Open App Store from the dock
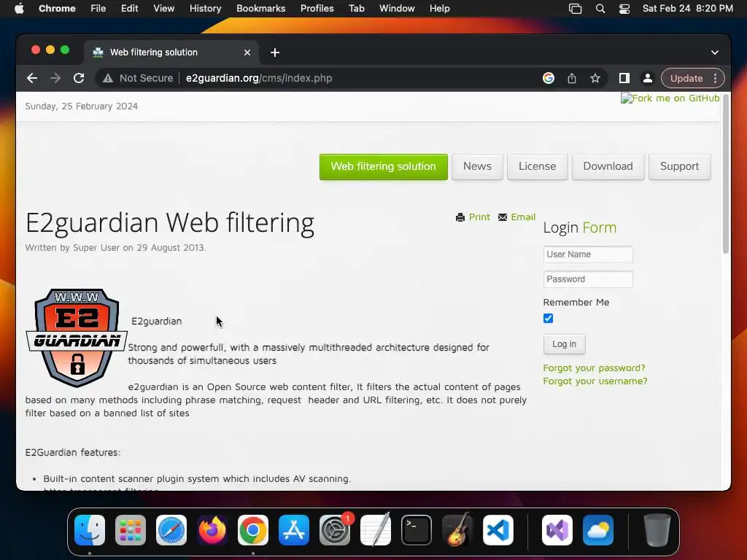This screenshot has height=560, width=747. click(x=294, y=530)
